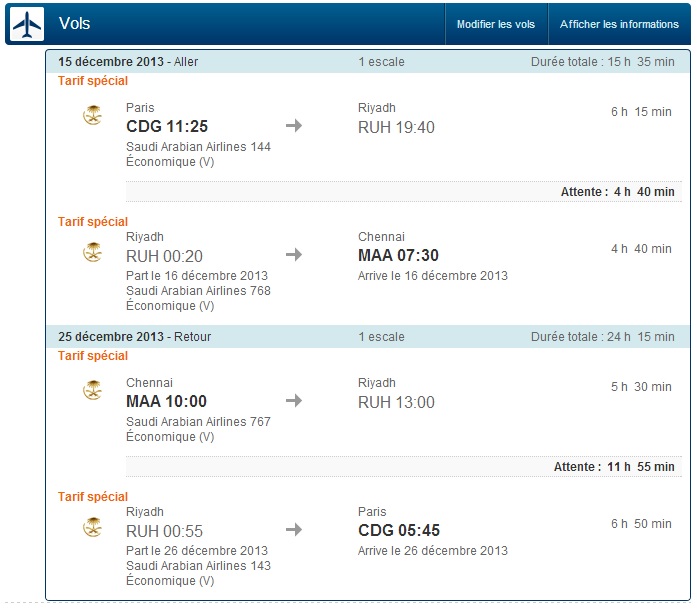Click the arrow between RUH 00:20 and MAA 07:30
The image size is (697, 609).
pyautogui.click(x=294, y=254)
